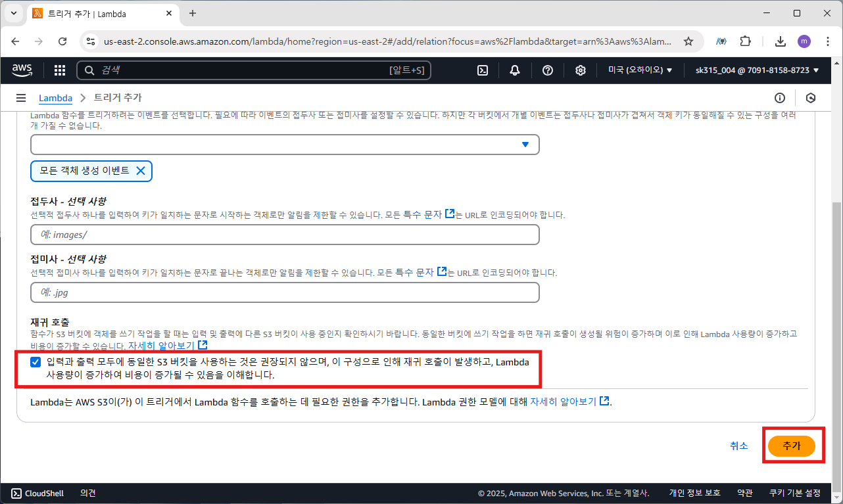Open 의견 feedback in the footer
843x504 pixels.
click(x=88, y=493)
